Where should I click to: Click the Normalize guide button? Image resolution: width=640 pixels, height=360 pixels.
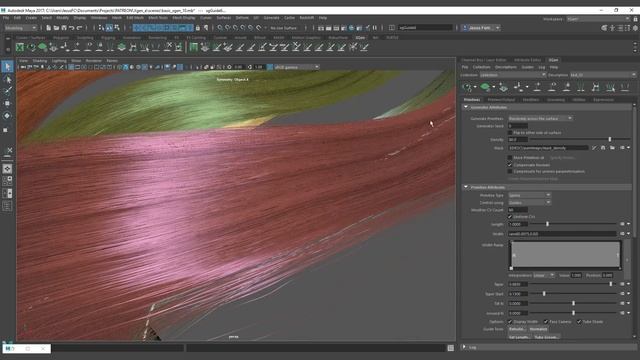coord(538,329)
